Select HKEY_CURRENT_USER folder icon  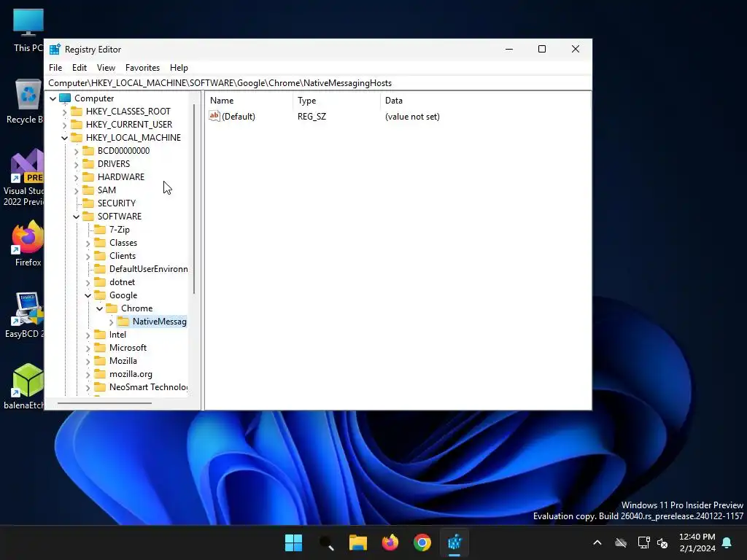coord(76,124)
